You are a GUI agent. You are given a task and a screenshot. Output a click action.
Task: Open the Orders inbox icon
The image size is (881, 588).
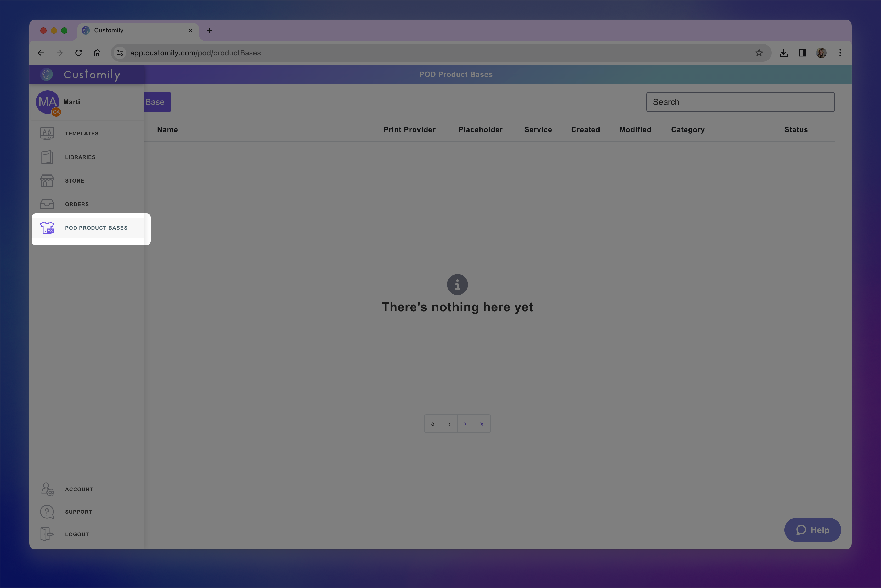[47, 204]
